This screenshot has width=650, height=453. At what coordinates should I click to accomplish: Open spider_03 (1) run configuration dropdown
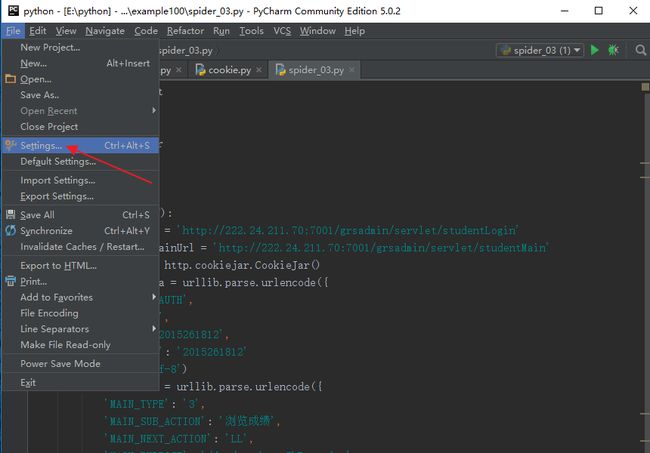coord(540,50)
